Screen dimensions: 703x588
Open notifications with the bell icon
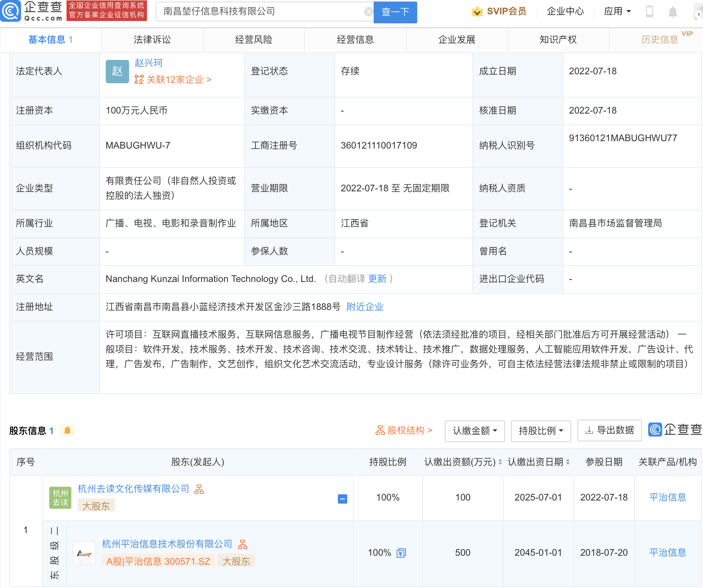click(672, 12)
